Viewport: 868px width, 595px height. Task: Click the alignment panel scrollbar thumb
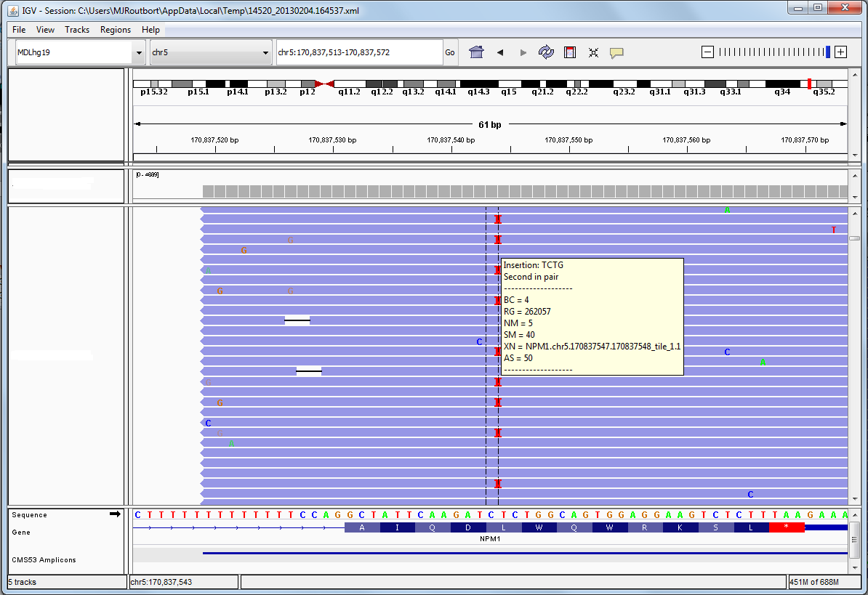coord(855,238)
